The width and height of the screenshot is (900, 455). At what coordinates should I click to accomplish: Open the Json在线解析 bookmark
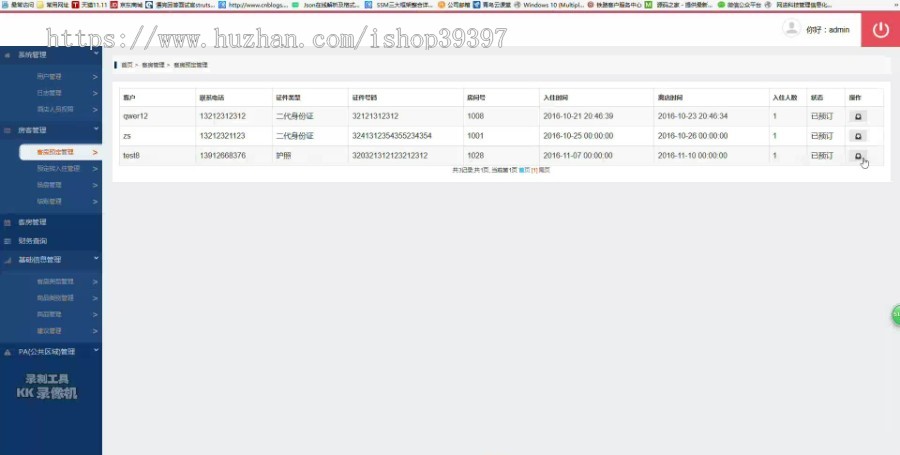coord(326,5)
